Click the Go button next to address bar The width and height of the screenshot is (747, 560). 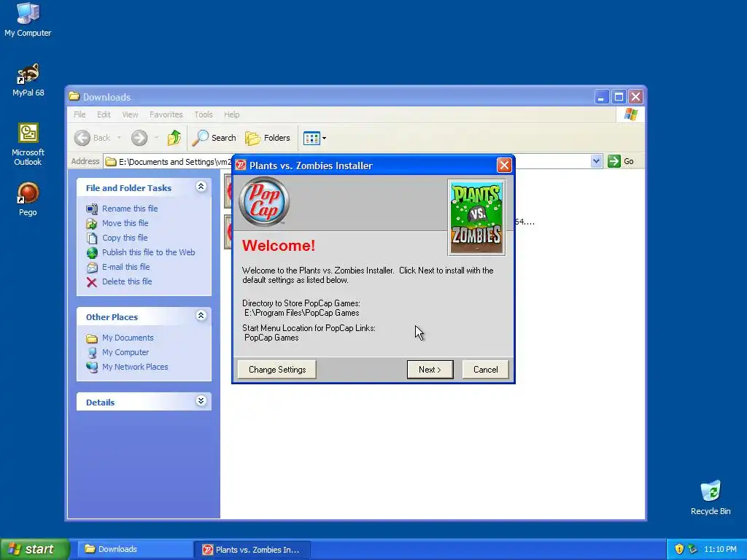coord(621,161)
